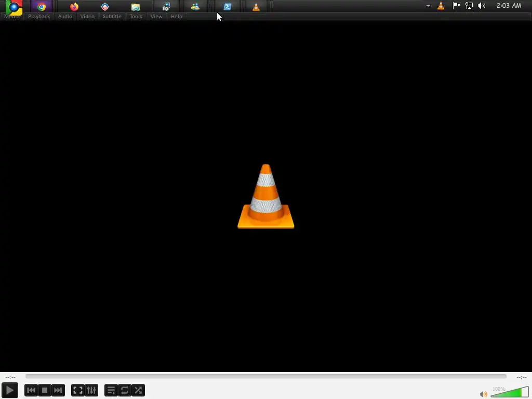Viewport: 532px width, 399px height.
Task: Switch to VLC via its taskbar button
Action: 256,6
